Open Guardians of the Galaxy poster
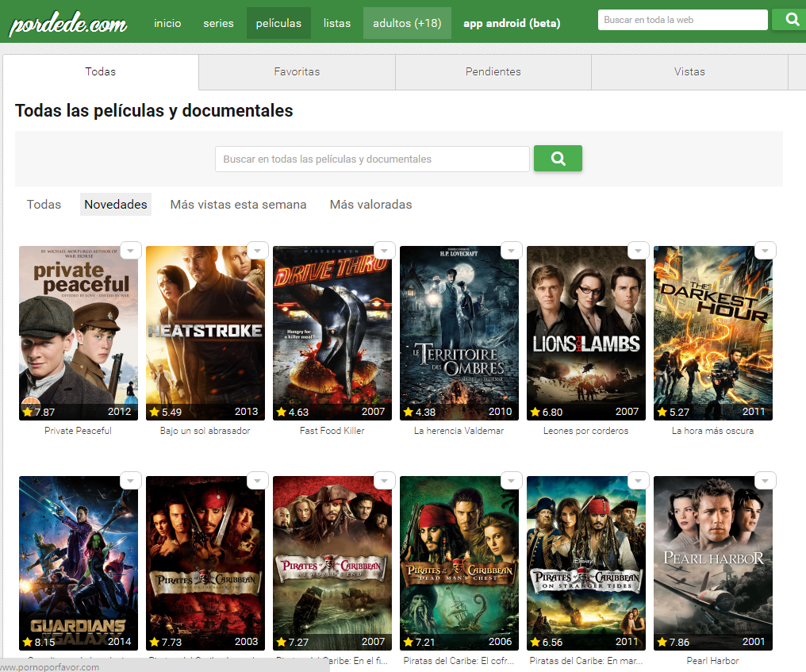 click(x=79, y=563)
